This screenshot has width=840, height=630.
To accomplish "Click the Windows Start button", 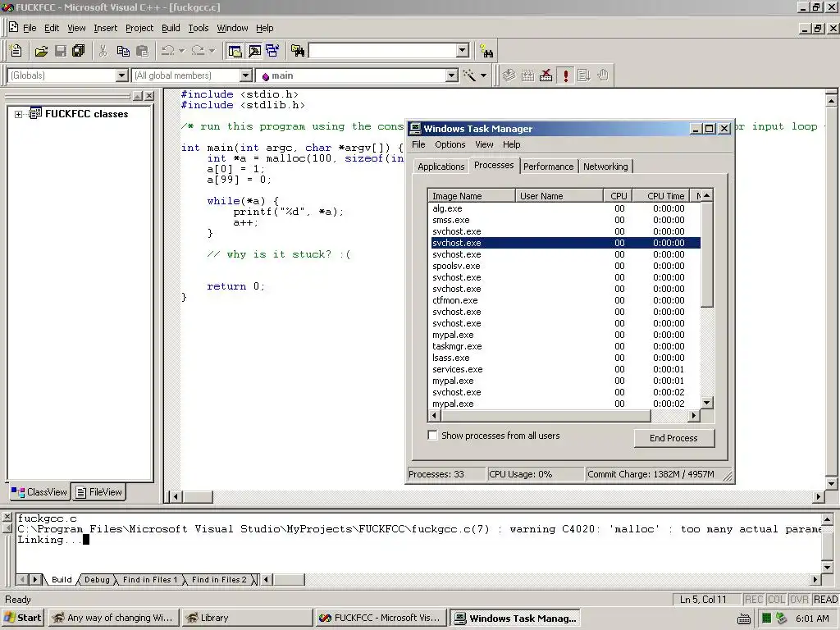I will (22, 618).
